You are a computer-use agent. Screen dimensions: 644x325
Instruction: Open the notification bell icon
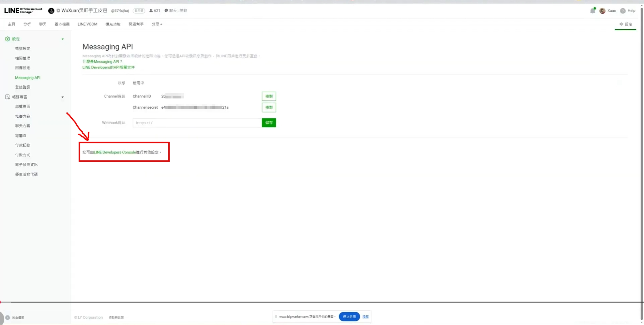592,11
